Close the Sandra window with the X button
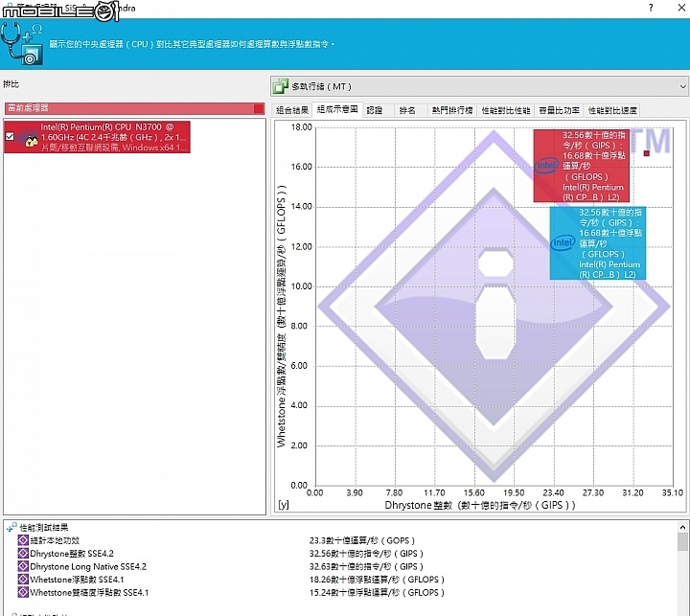The image size is (690, 616). pyautogui.click(x=681, y=8)
